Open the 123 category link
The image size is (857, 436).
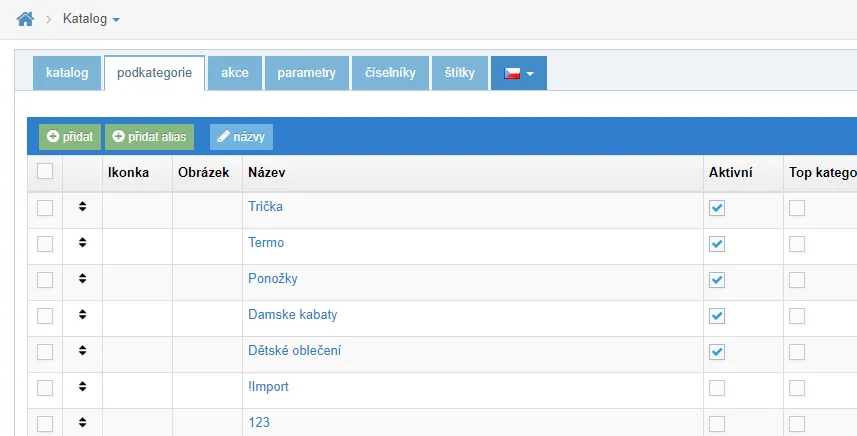[x=259, y=422]
